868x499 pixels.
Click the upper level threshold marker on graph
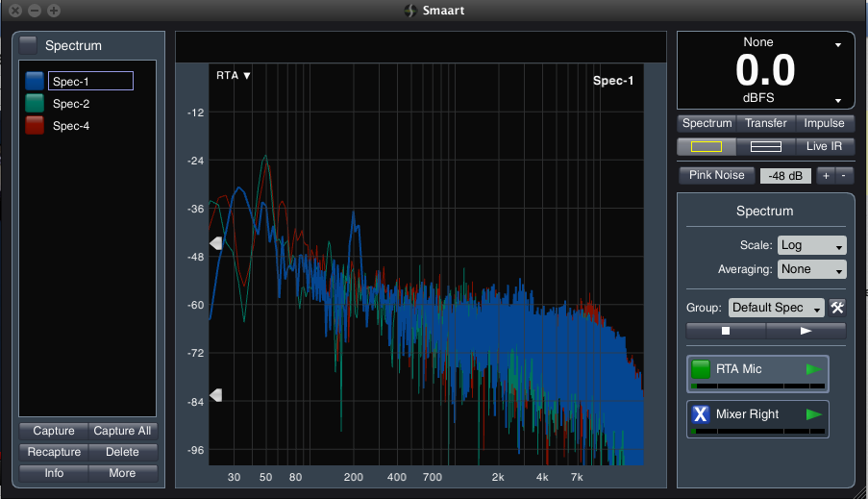(216, 242)
